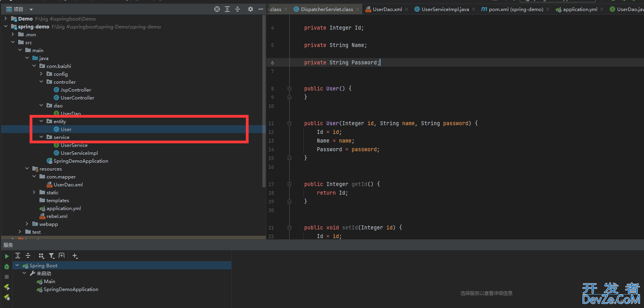Viewport: 644px width, 308px height.
Task: Expand the webapp folder
Action: (x=27, y=224)
